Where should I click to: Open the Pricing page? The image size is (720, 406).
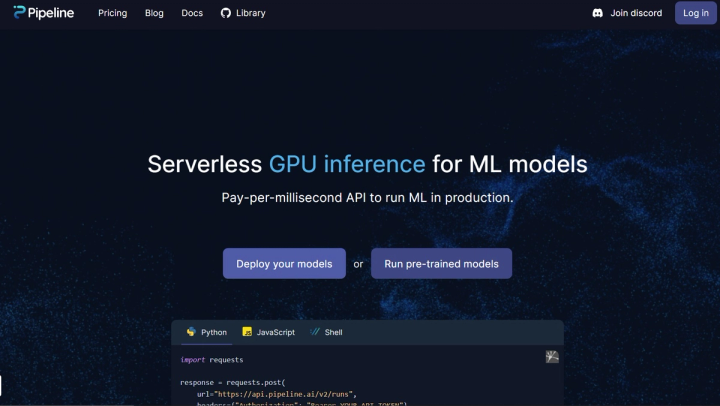tap(112, 13)
